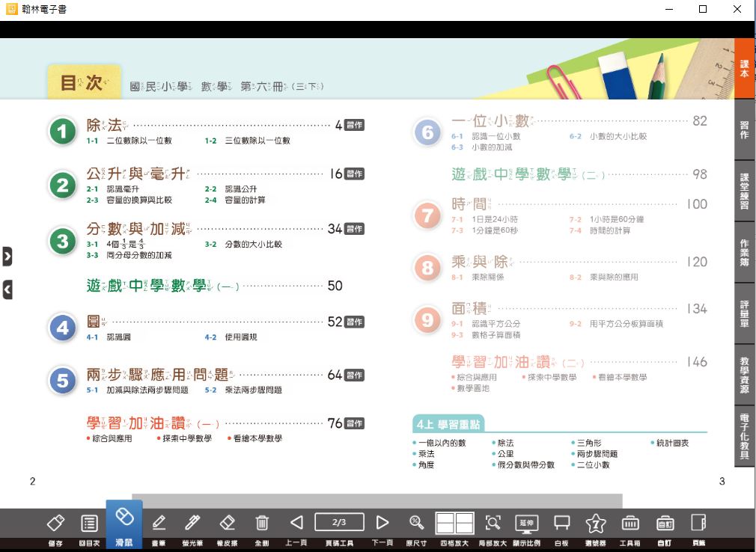Expand the left side panel right arrow
Screen dimensions: 756x552
tap(7, 257)
